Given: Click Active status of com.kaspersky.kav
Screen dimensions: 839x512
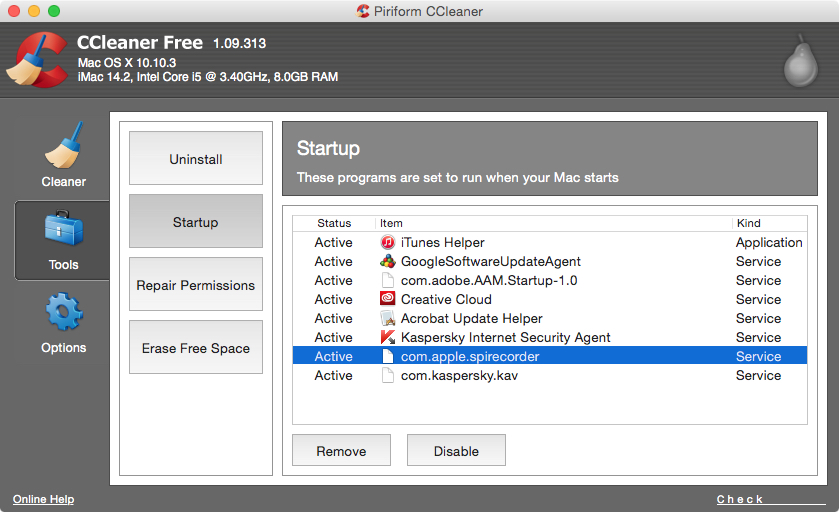Looking at the screenshot, I should (333, 376).
